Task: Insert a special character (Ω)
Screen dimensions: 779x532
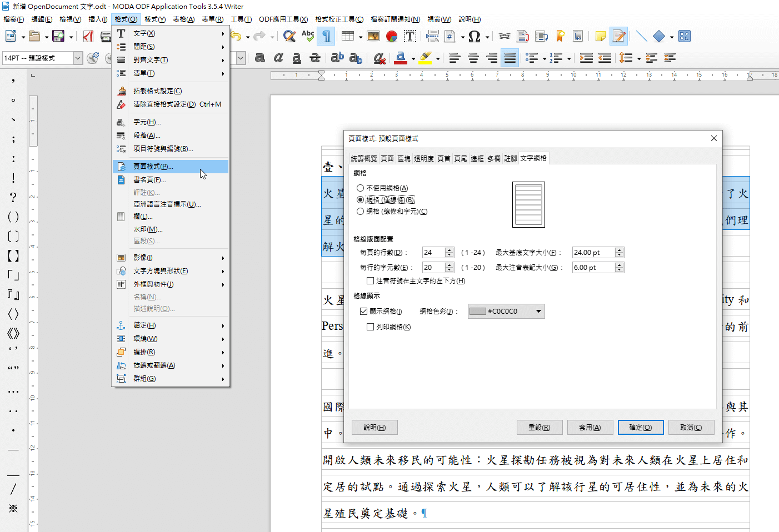Action: tap(474, 36)
